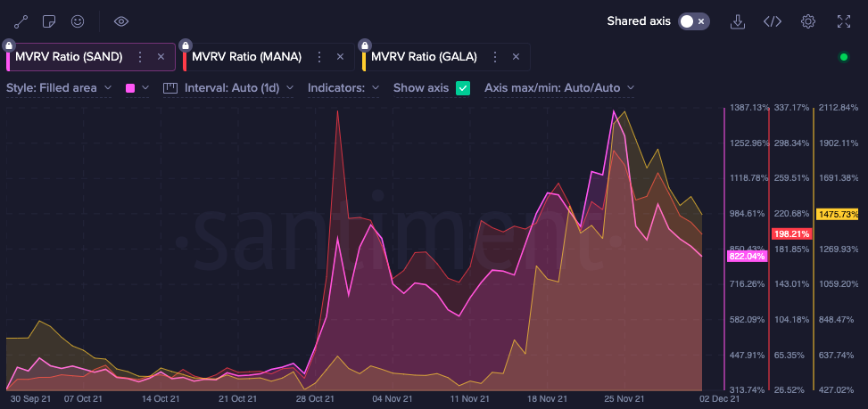Image resolution: width=868 pixels, height=409 pixels.
Task: Add a sticky note icon
Action: (x=49, y=21)
